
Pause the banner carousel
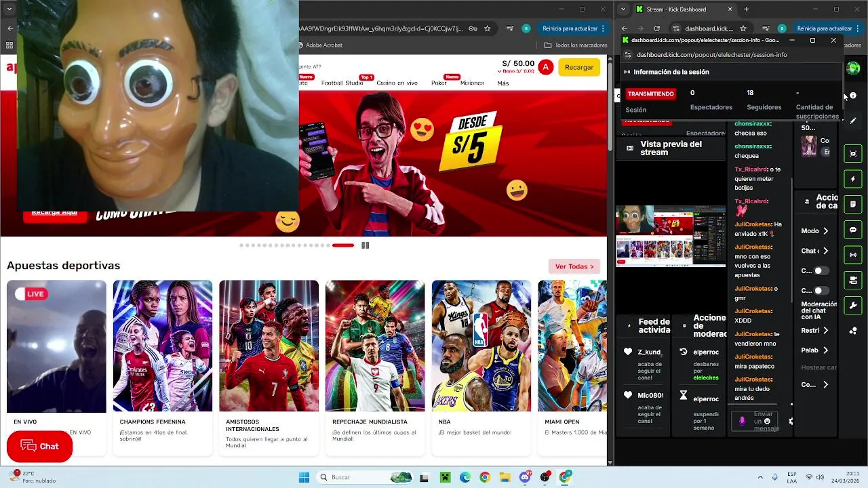(x=365, y=245)
